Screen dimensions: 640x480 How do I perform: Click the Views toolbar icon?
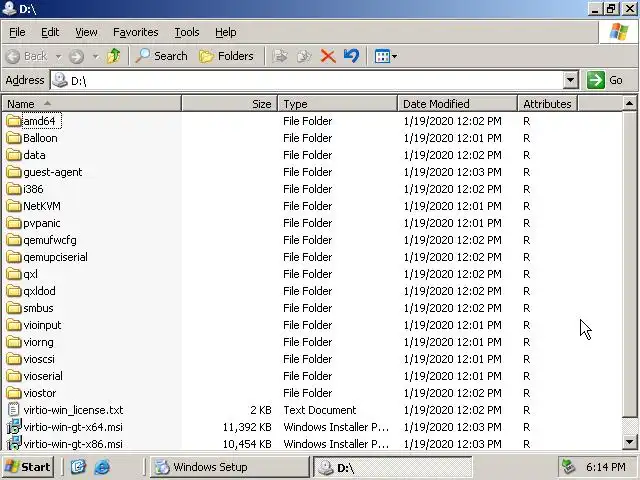[x=382, y=56]
